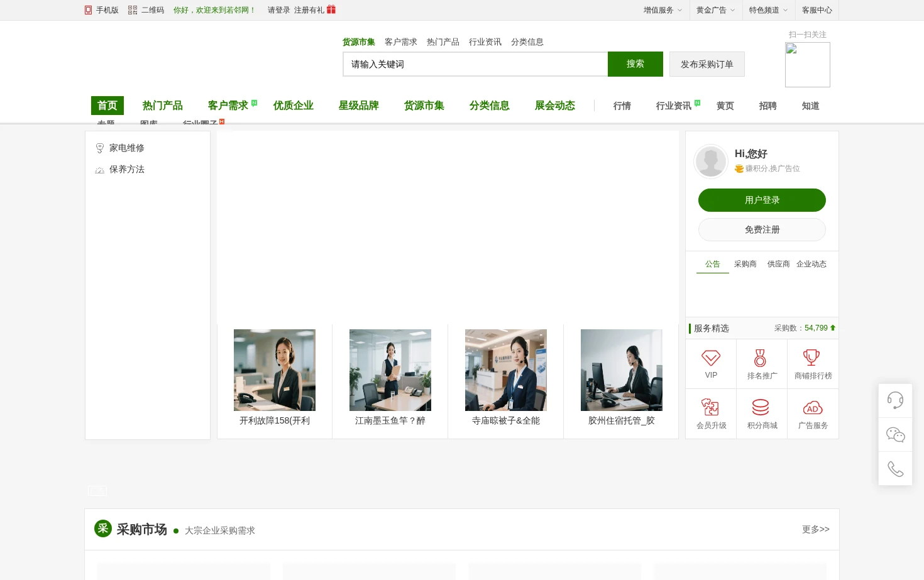
Task: Click the green 搜索 button
Action: [x=635, y=64]
